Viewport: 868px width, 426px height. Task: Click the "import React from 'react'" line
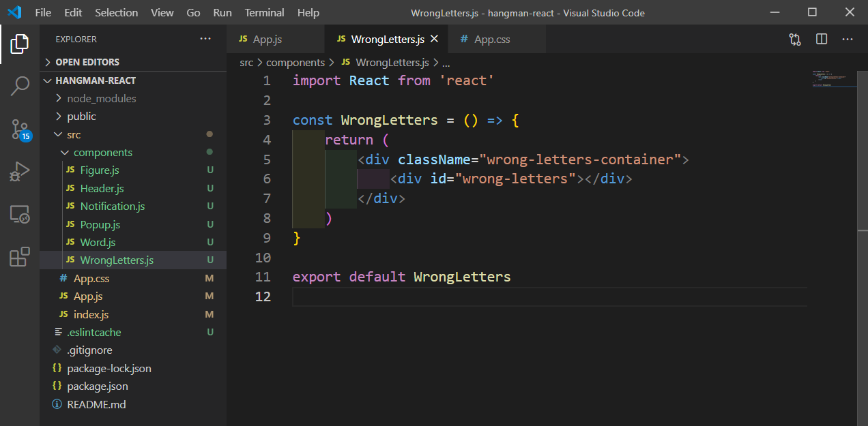393,81
